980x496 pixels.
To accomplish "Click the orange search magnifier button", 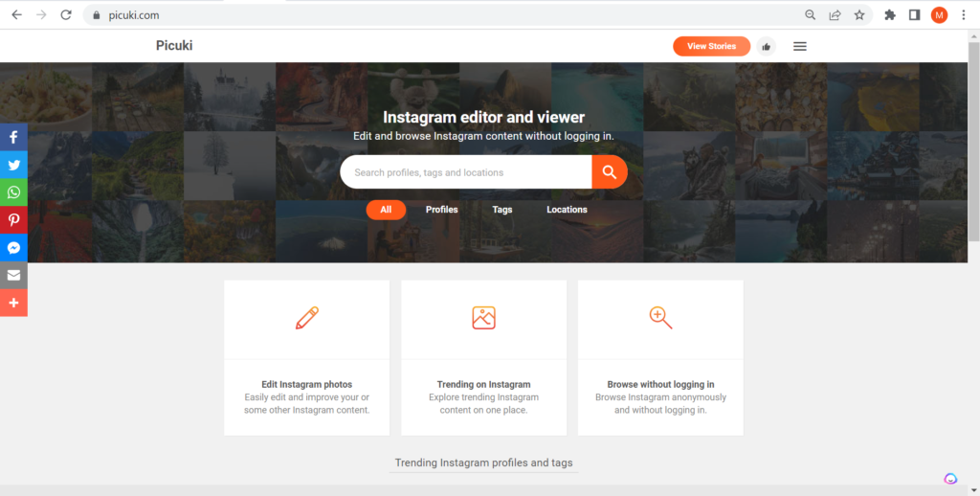I will [610, 172].
